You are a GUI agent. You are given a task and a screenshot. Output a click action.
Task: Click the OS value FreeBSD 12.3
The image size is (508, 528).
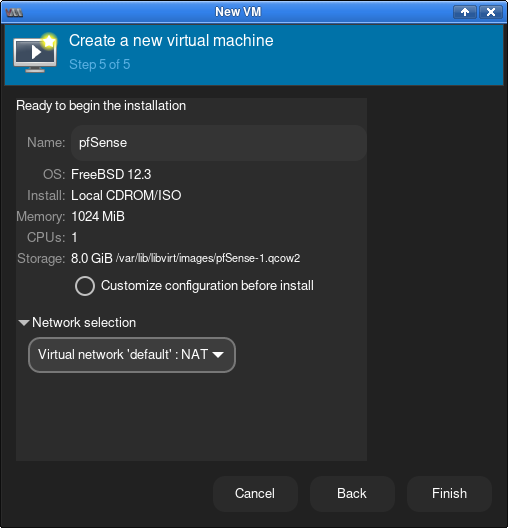pos(111,174)
